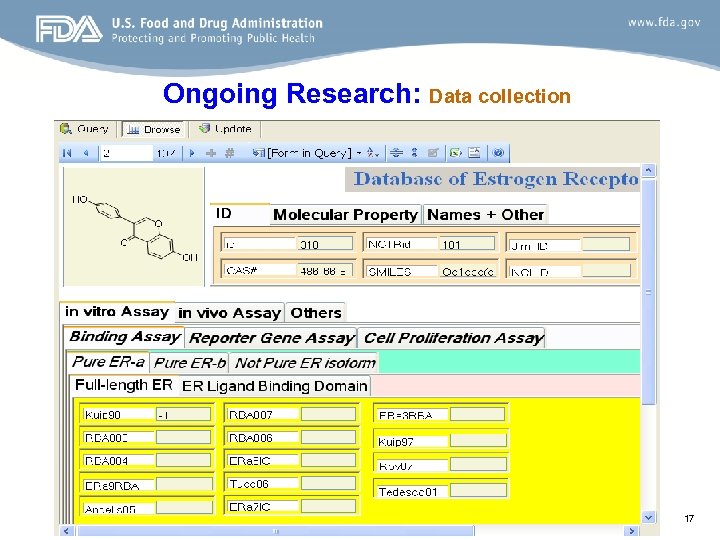Open the Others tab
This screenshot has width=720, height=540.
pyautogui.click(x=316, y=313)
